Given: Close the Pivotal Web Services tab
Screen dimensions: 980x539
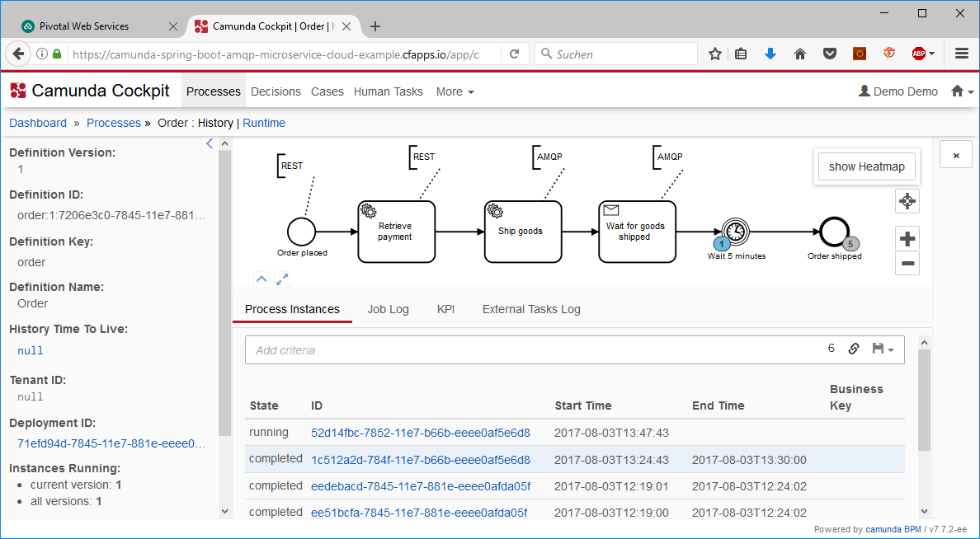Looking at the screenshot, I should click(173, 26).
